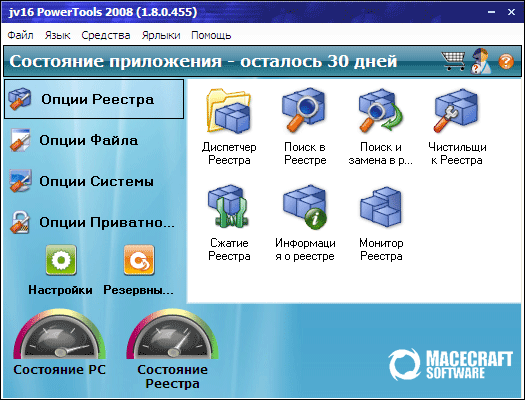
Task: Click the shopping cart purchase icon
Action: click(x=453, y=61)
